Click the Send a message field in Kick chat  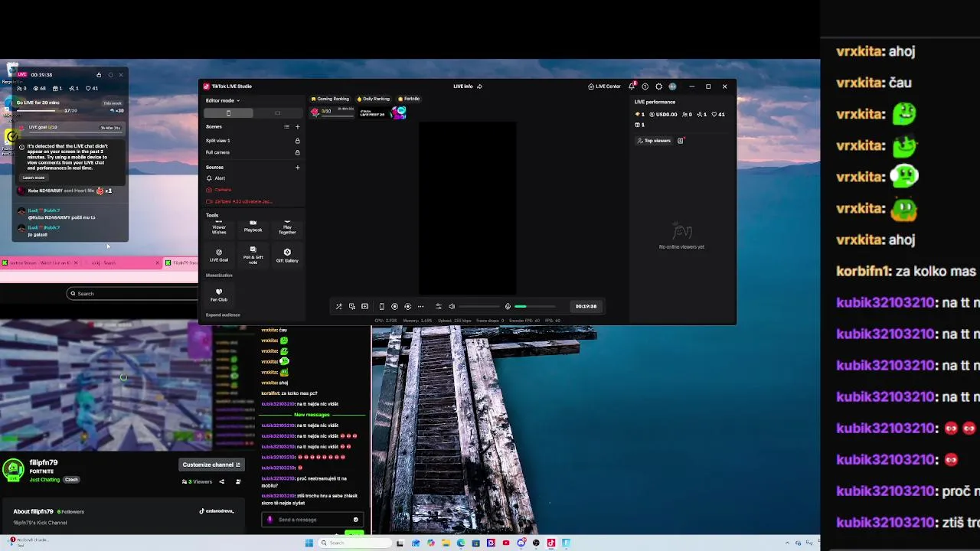(312, 520)
